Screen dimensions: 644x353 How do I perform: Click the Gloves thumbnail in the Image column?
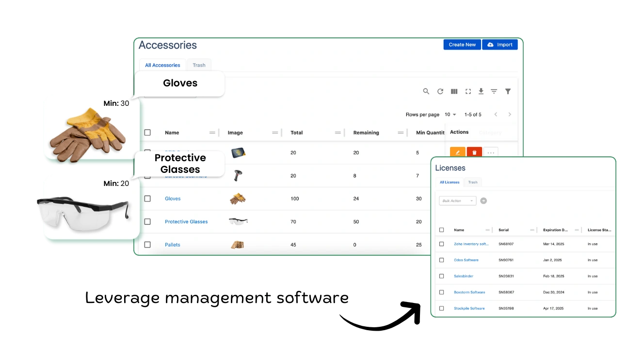pyautogui.click(x=238, y=199)
